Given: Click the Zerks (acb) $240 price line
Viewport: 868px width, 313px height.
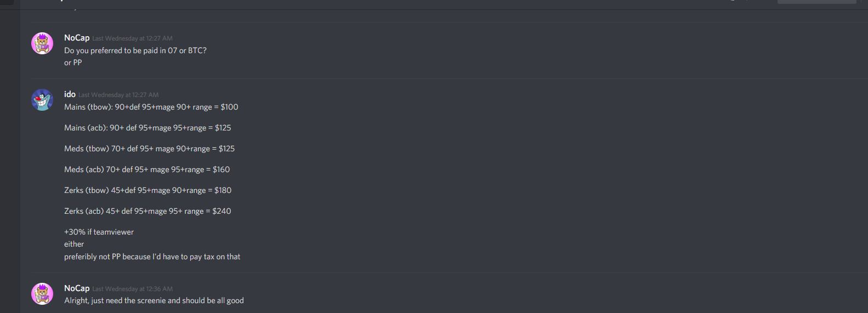Looking at the screenshot, I should pyautogui.click(x=147, y=211).
